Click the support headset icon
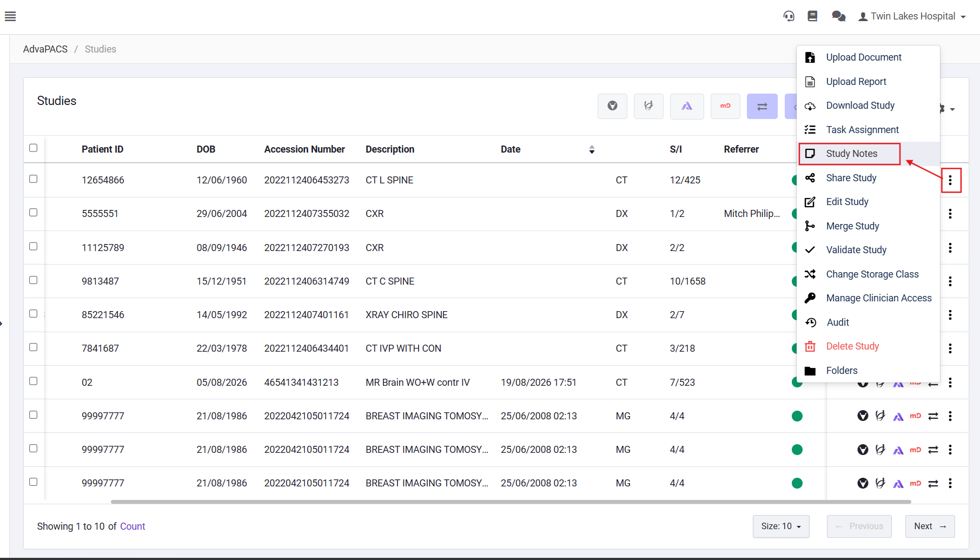This screenshot has width=980, height=560. (789, 16)
